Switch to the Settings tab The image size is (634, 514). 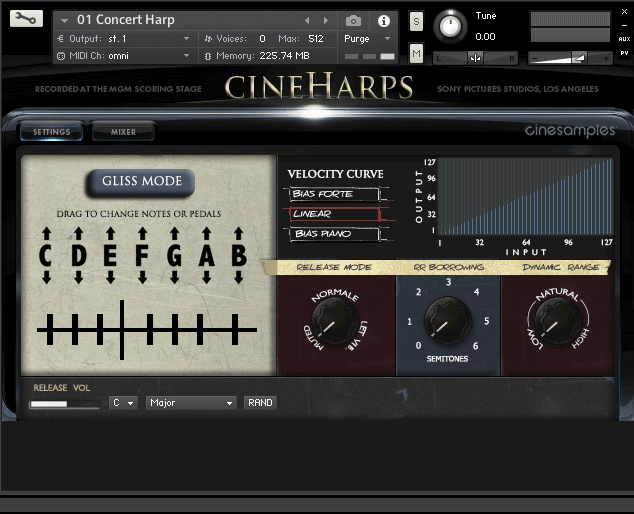[51, 132]
